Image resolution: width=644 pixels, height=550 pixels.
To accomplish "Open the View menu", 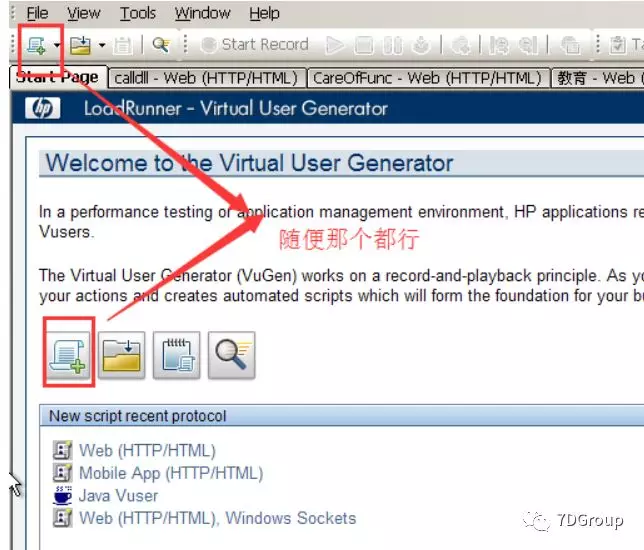I will 84,14.
